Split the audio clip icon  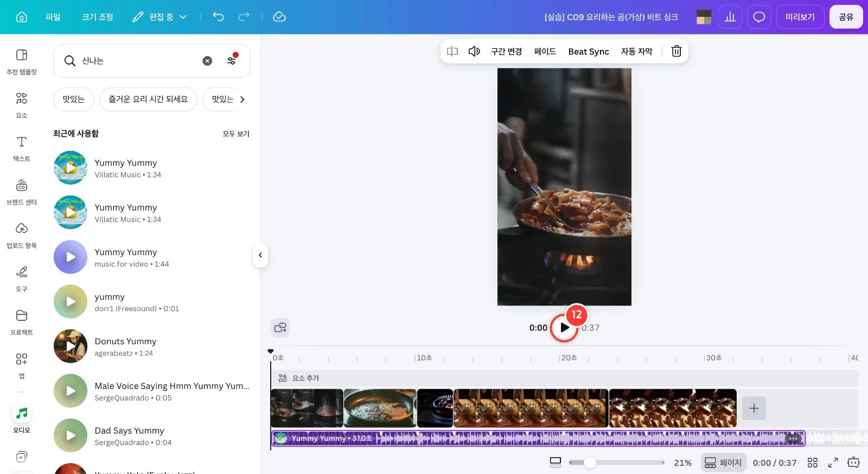[x=452, y=51]
